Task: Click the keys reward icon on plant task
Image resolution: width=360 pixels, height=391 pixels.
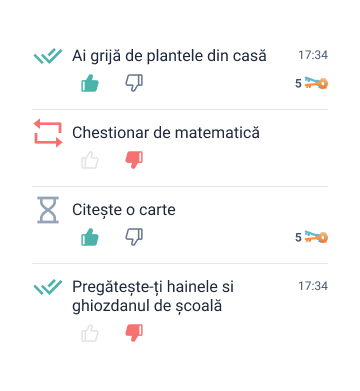Action: (316, 83)
